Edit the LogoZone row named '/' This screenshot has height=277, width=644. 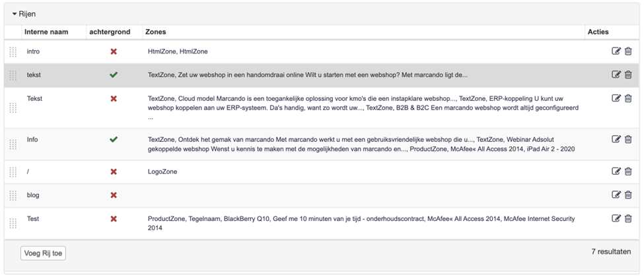pos(616,171)
